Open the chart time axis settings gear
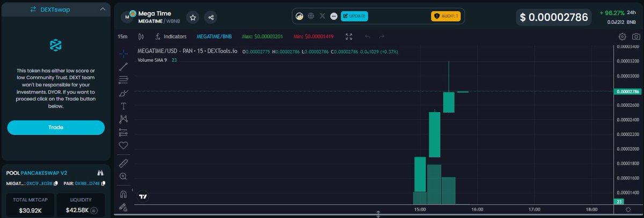The width and height of the screenshot is (644, 218). 628,209
